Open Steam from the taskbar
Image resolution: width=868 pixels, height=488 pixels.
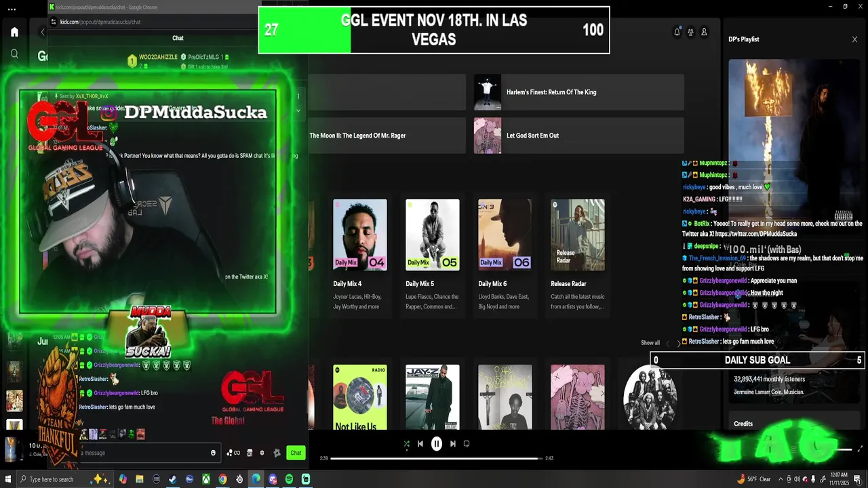pos(172,479)
